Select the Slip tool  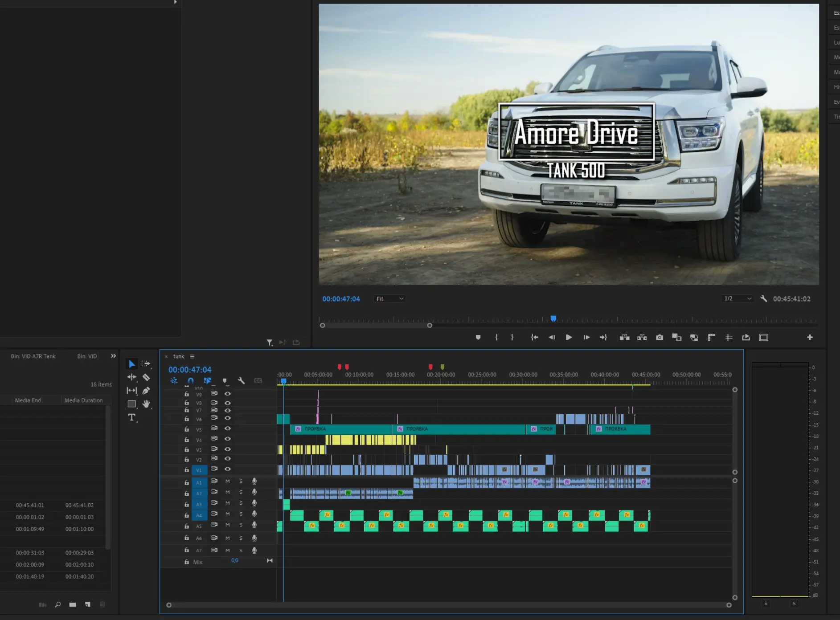(131, 391)
